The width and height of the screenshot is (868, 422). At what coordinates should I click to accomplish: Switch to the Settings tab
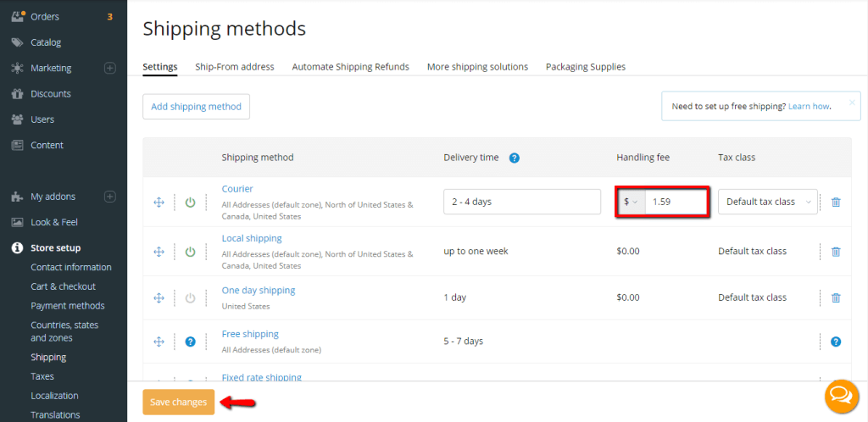(160, 67)
